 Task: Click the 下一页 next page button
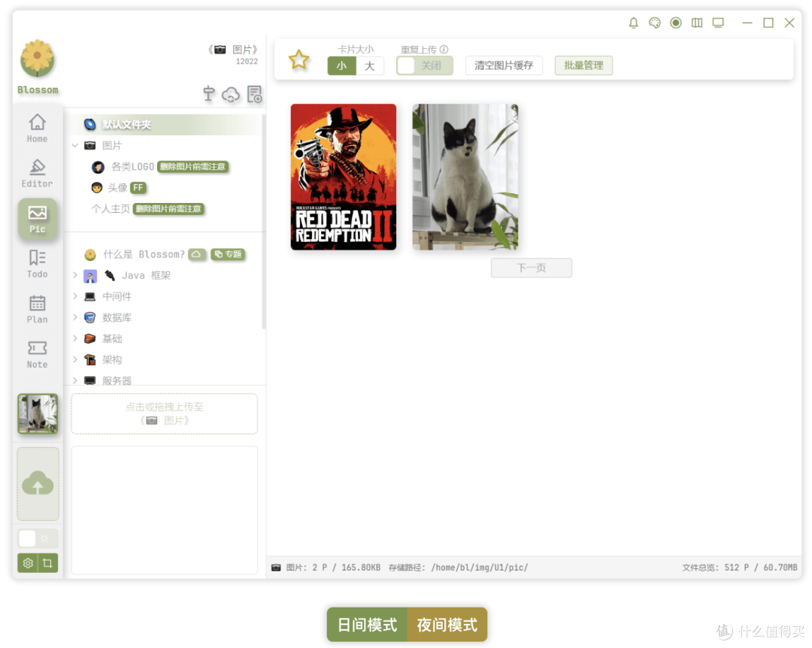click(x=532, y=268)
